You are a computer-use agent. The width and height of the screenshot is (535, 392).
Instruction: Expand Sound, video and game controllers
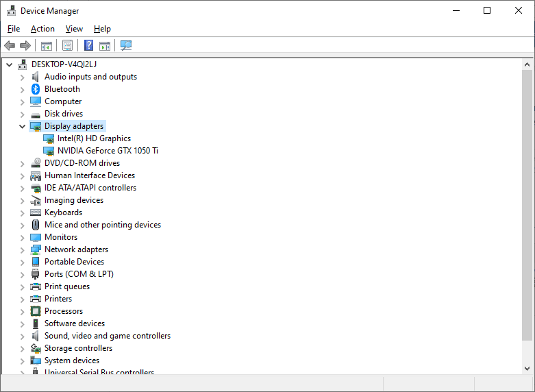(22, 336)
